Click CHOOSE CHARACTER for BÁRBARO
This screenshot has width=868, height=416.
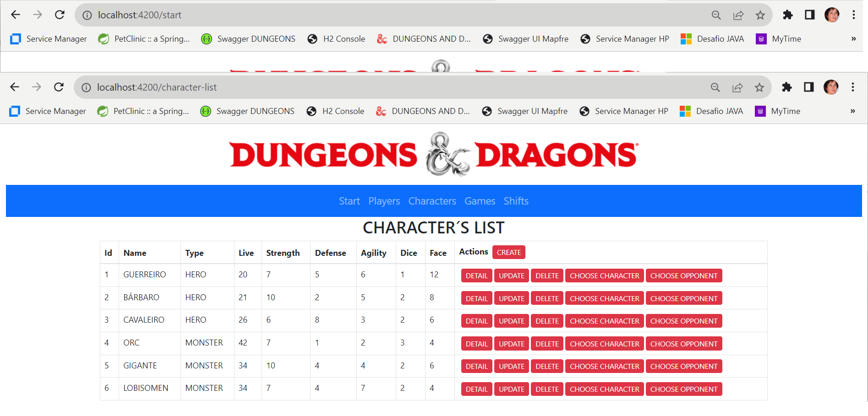click(604, 298)
